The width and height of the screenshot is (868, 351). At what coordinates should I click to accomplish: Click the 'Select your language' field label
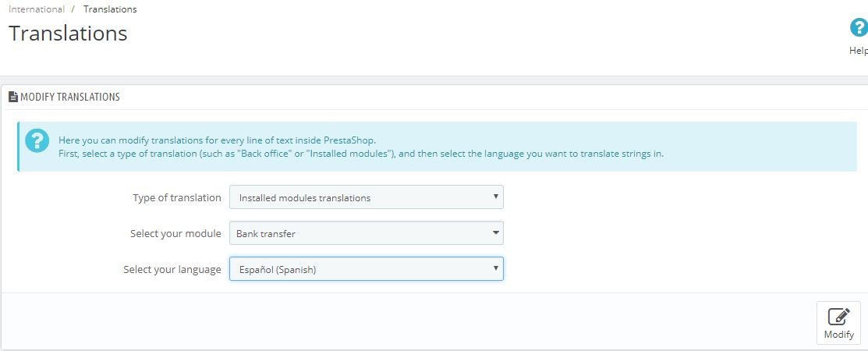172,269
